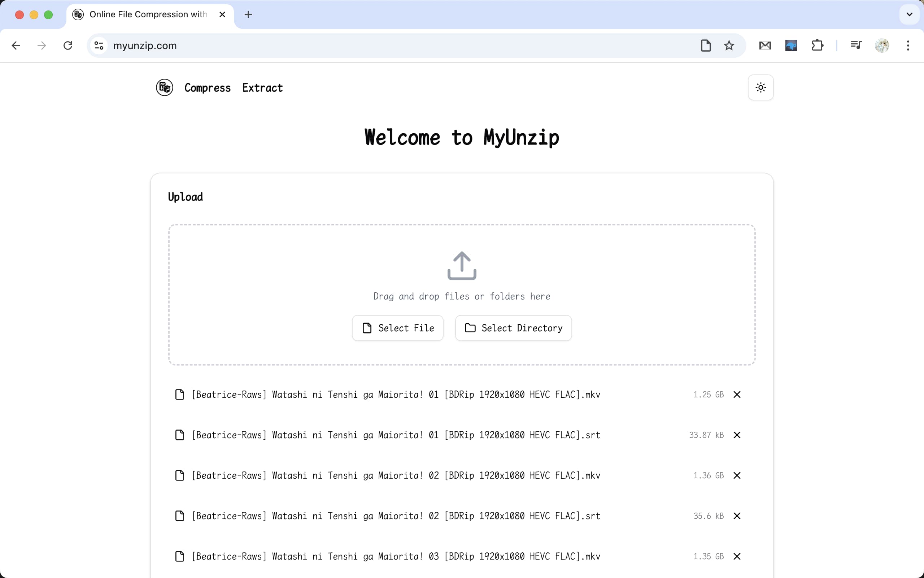Click the Upload heading
Screen dimensions: 924x578
(186, 197)
